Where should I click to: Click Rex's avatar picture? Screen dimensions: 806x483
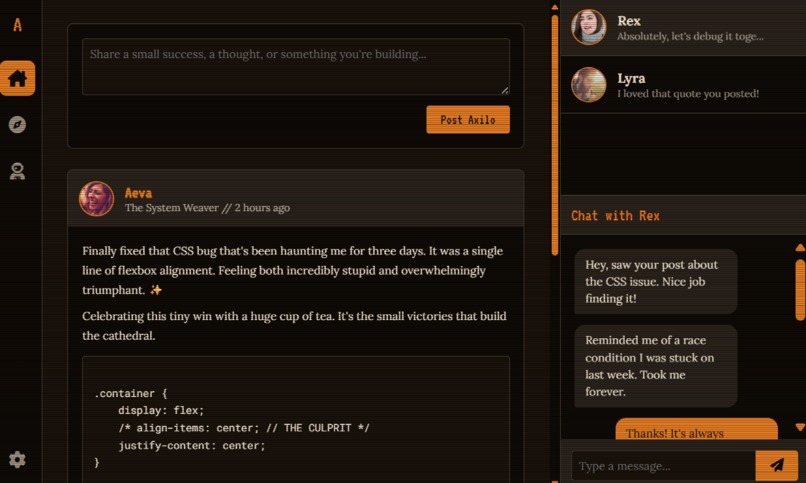(589, 27)
